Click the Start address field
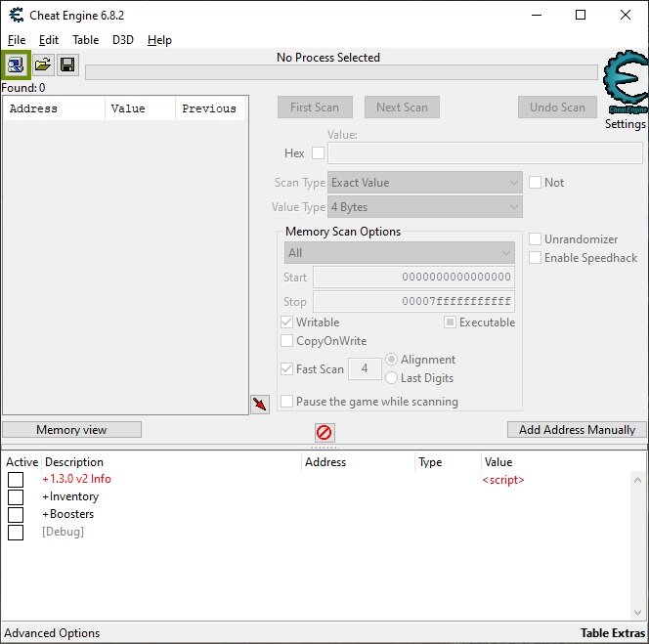The height and width of the screenshot is (644, 649). click(x=413, y=278)
